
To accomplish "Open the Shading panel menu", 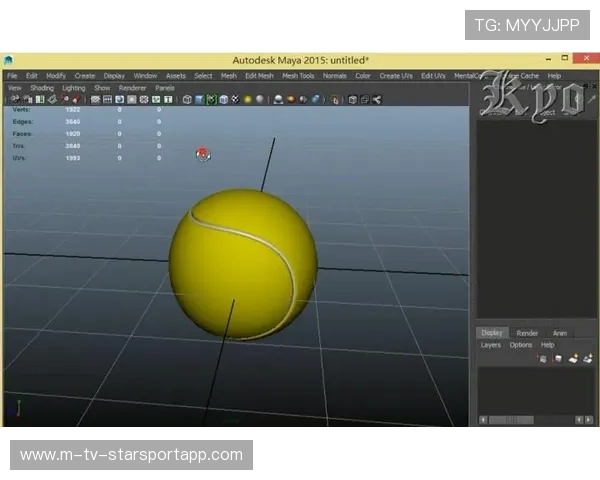I will (x=42, y=88).
